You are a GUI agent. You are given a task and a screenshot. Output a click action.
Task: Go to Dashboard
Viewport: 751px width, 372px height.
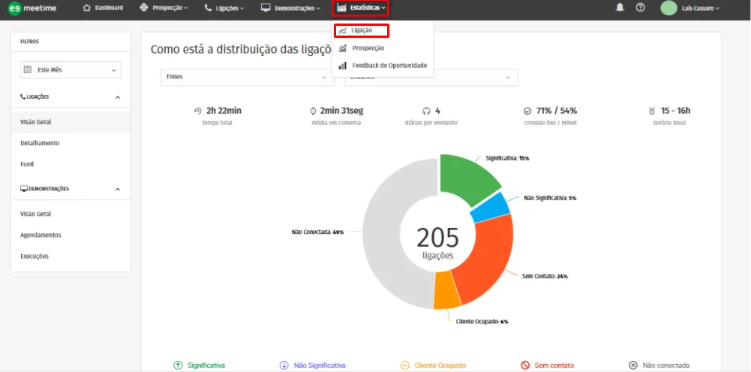click(x=103, y=8)
